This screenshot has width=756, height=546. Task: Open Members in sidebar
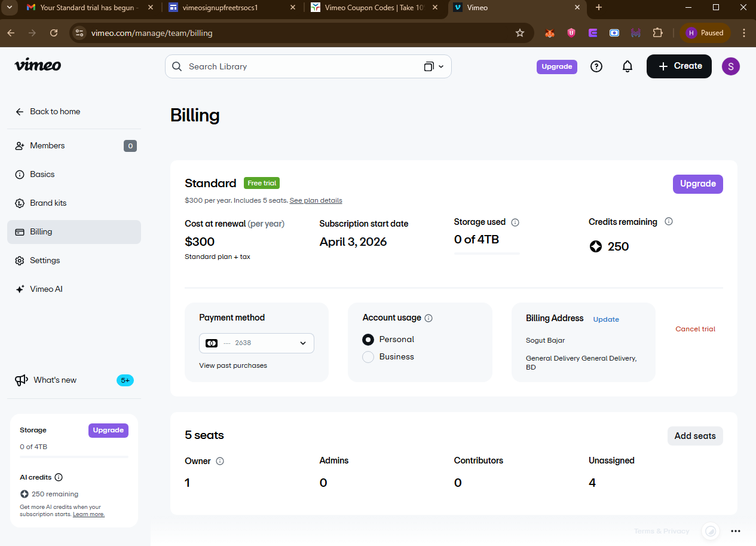click(x=74, y=146)
